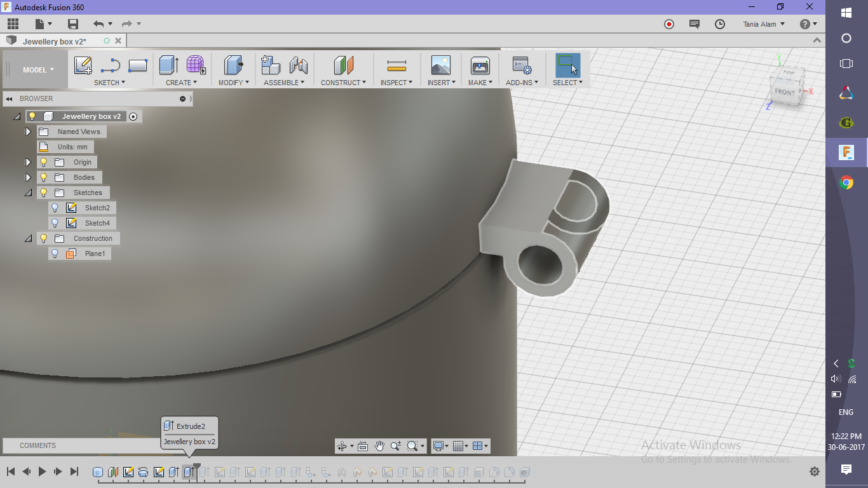Click the Look At navigation icon
The image size is (868, 488).
point(363,446)
